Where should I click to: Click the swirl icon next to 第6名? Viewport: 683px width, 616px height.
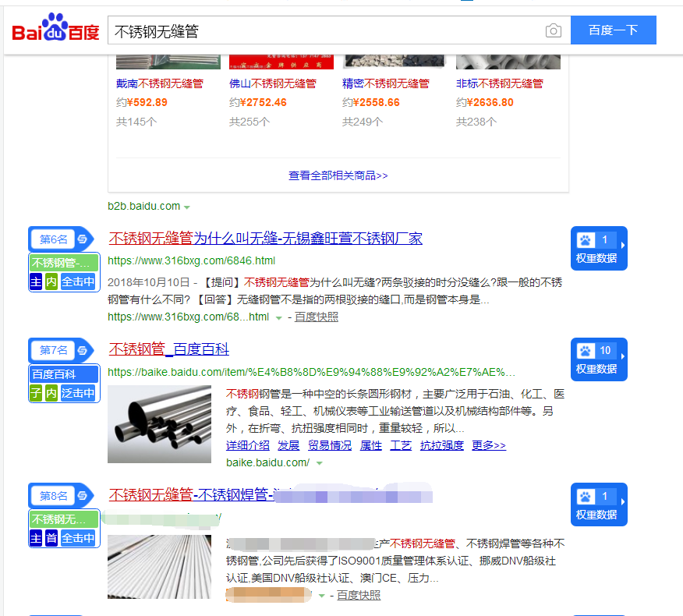(83, 239)
